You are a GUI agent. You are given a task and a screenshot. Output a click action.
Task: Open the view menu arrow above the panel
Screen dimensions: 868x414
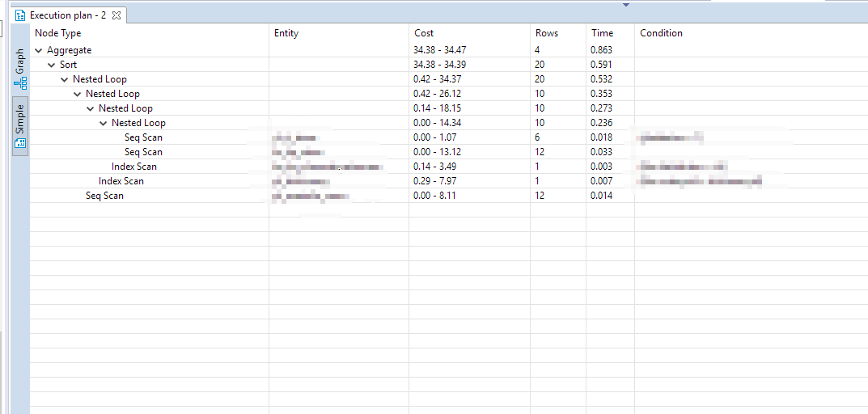click(626, 5)
